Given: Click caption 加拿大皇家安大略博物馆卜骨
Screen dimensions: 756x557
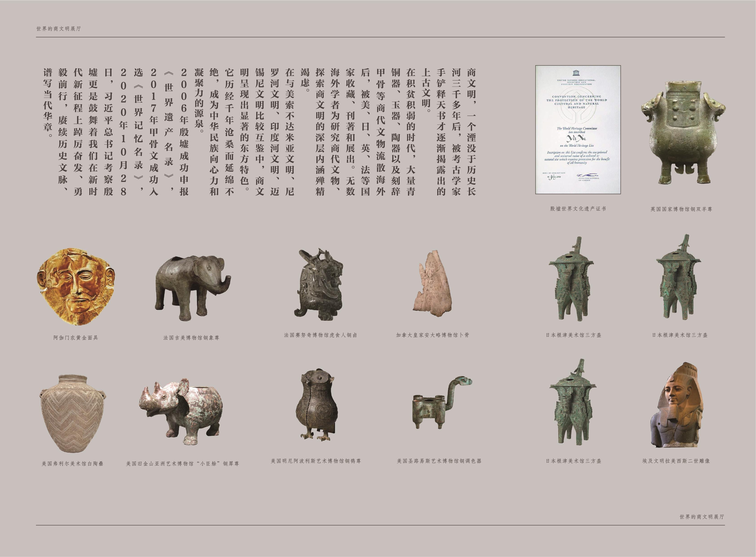Looking at the screenshot, I should pyautogui.click(x=432, y=335).
